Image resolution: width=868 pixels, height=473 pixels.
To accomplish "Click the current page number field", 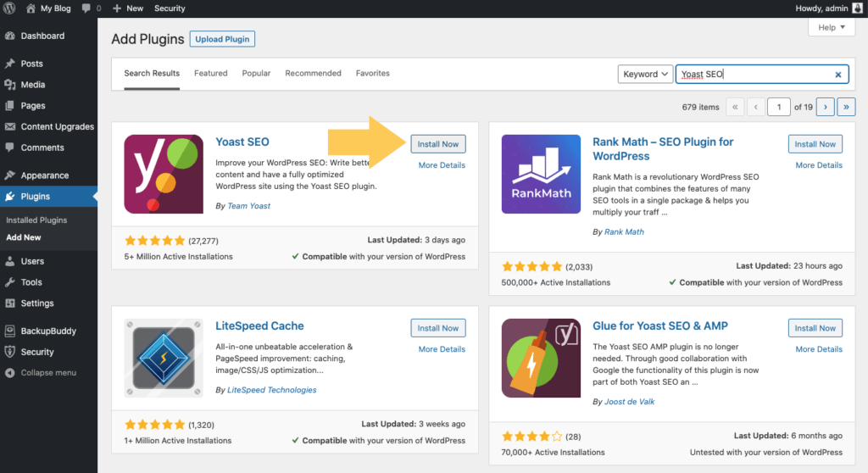I will tap(778, 107).
